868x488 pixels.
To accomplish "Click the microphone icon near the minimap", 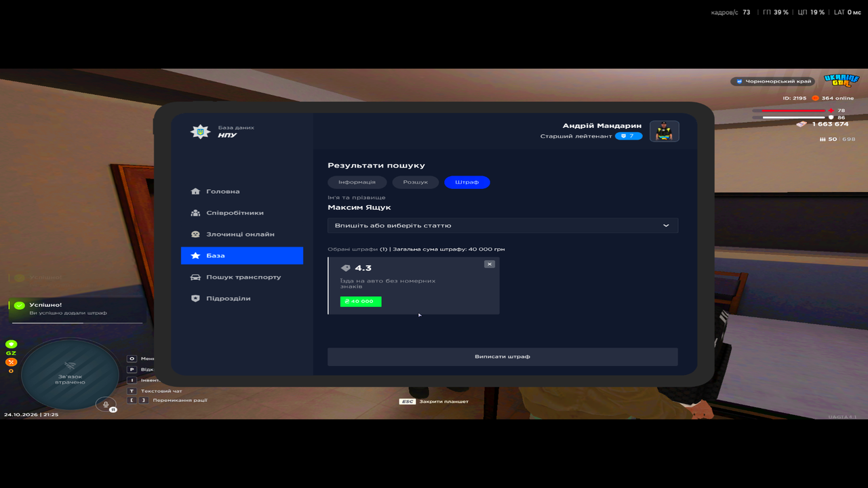I will [105, 404].
